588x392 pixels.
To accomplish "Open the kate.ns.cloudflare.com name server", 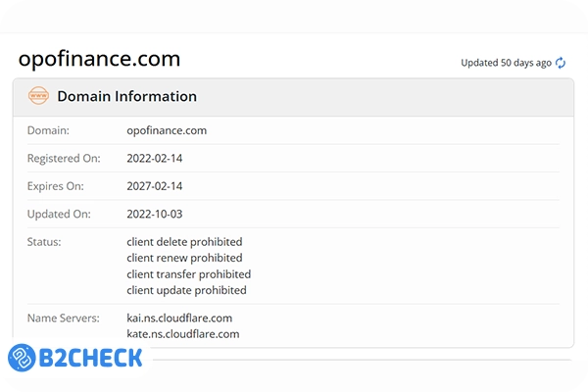I will point(182,334).
